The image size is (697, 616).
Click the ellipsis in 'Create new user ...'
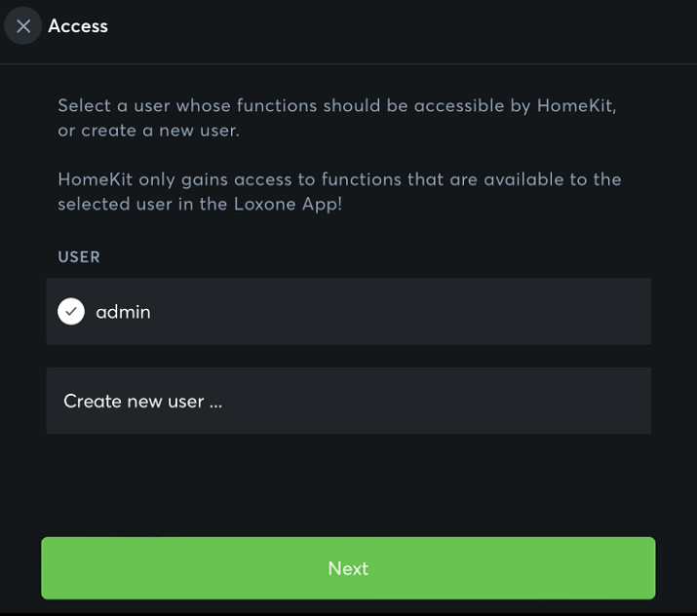tap(215, 402)
